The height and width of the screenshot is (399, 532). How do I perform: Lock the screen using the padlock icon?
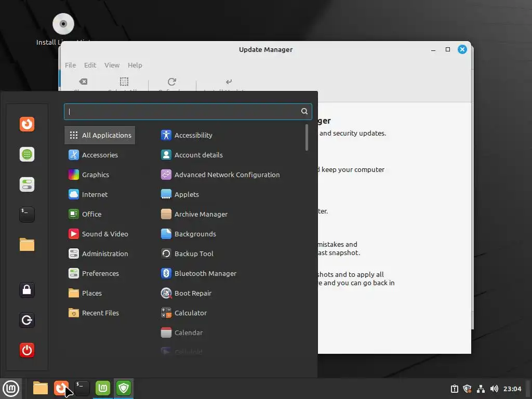click(x=27, y=290)
